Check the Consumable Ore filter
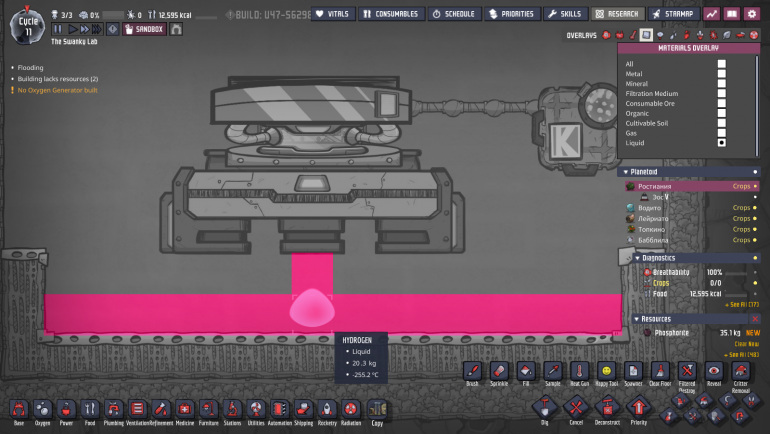This screenshot has width=770, height=434. [721, 103]
